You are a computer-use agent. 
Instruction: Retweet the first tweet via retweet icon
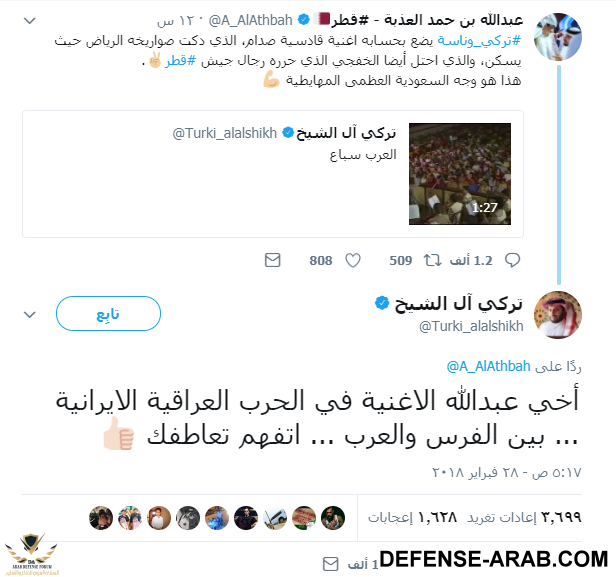click(432, 260)
